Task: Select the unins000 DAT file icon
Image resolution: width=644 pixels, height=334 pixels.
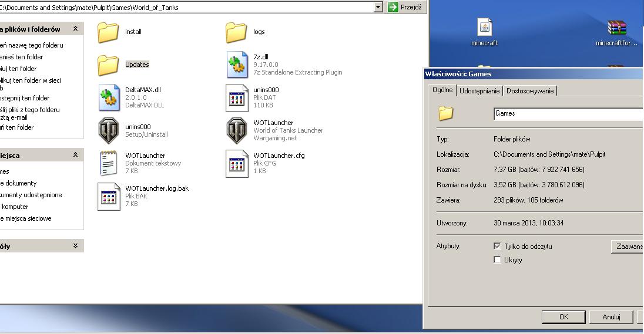Action: point(237,98)
